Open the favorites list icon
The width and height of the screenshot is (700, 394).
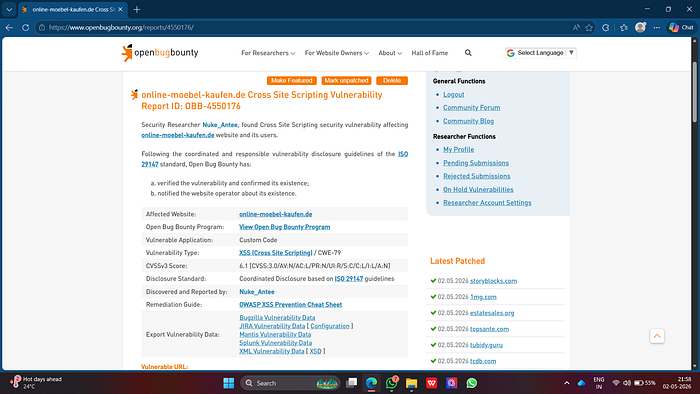pos(624,27)
